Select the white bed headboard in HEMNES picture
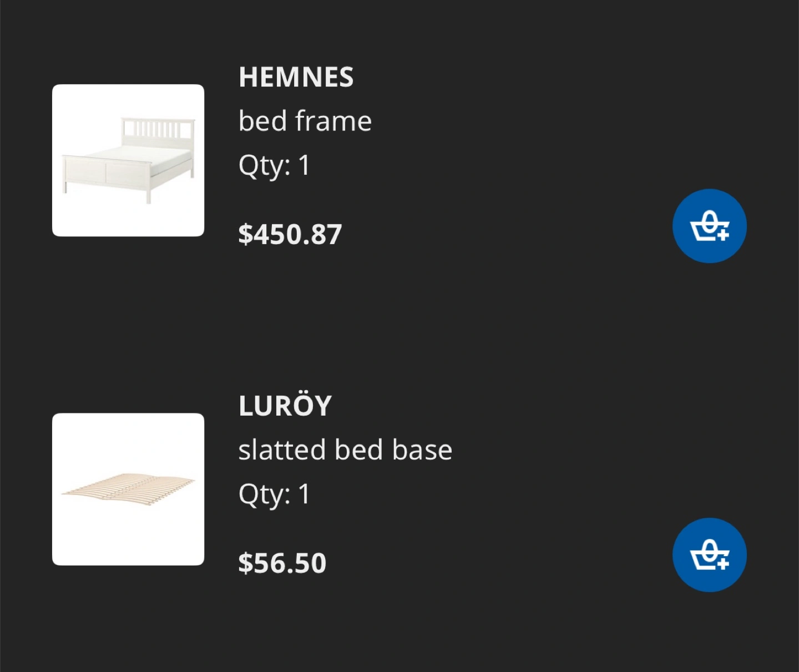Viewport: 799px width, 672px height. point(158,129)
